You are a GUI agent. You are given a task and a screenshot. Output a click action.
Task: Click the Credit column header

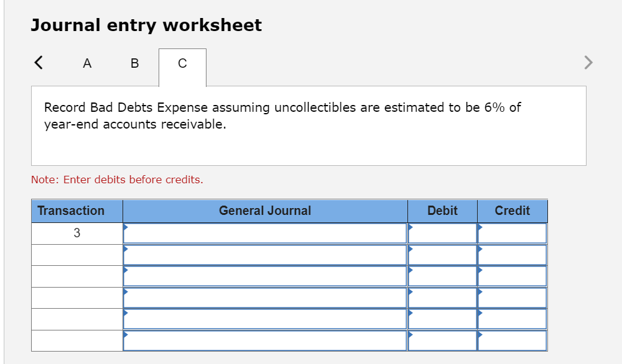[x=513, y=211]
